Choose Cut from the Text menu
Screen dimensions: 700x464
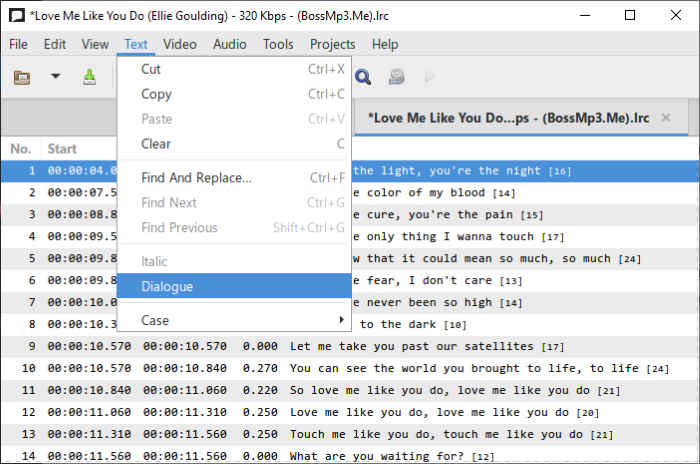pos(234,69)
